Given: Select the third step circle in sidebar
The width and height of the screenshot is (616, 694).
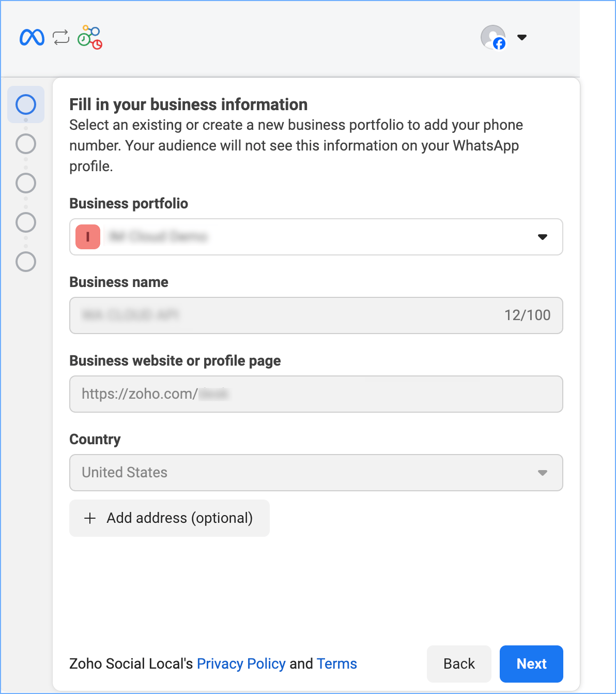Looking at the screenshot, I should [x=26, y=183].
